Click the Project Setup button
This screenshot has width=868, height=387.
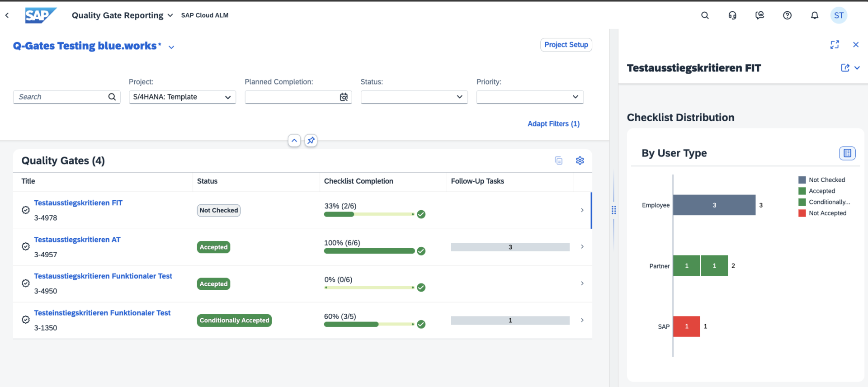(566, 45)
